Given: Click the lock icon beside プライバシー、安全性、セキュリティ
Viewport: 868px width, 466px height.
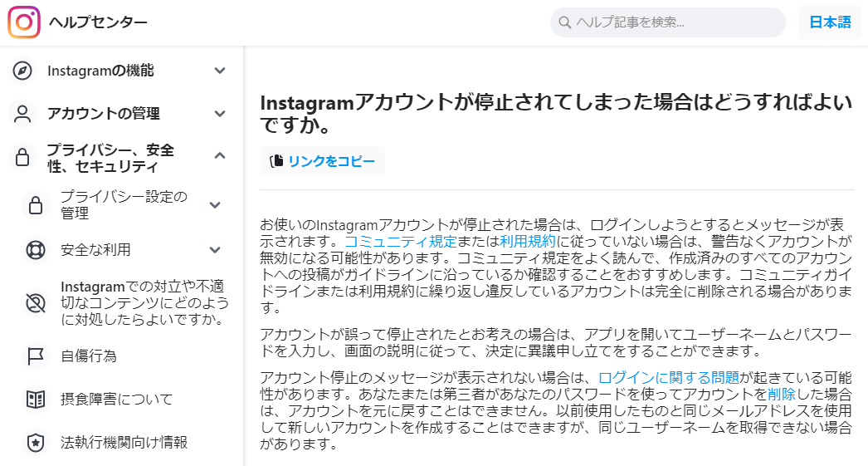Looking at the screenshot, I should pos(22,157).
